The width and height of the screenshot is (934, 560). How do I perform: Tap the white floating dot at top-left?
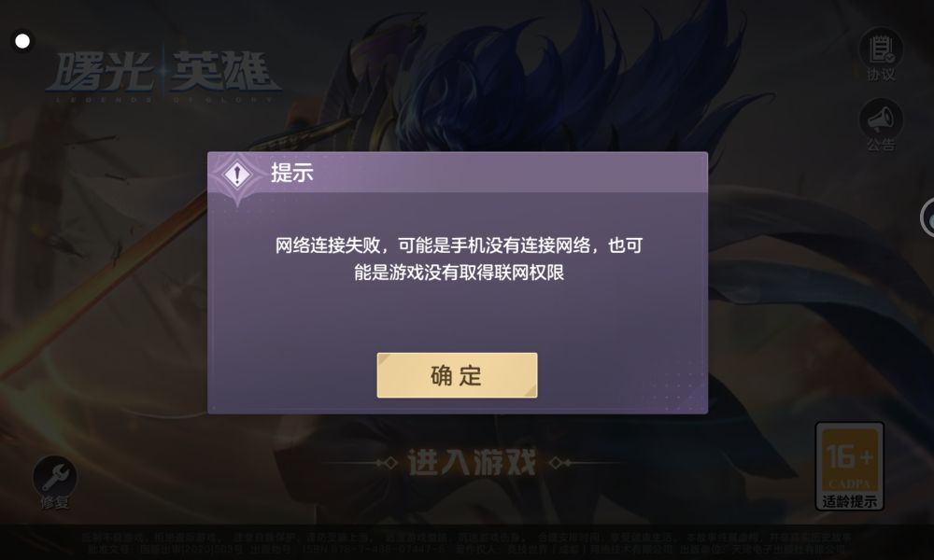click(x=22, y=41)
